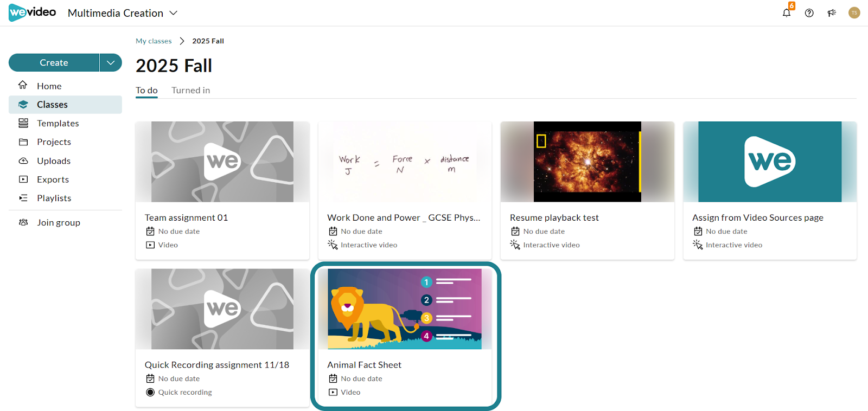Open the TS user avatar menu
Screen dimensions: 868x411
pyautogui.click(x=854, y=12)
